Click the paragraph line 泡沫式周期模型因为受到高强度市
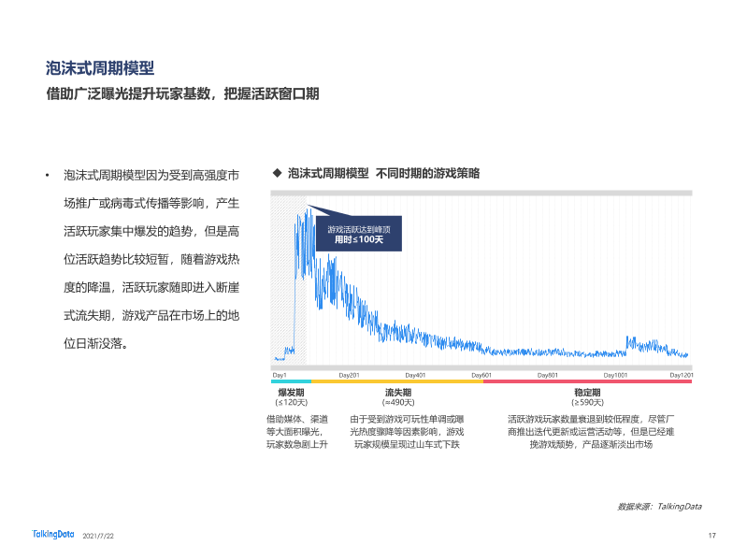Image resolution: width=747 pixels, height=560 pixels. (151, 176)
